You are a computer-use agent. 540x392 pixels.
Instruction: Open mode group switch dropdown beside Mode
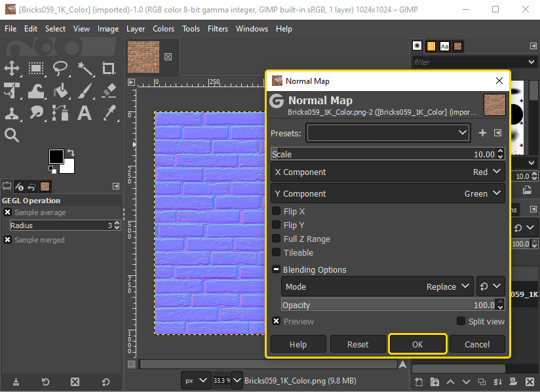[x=491, y=286]
